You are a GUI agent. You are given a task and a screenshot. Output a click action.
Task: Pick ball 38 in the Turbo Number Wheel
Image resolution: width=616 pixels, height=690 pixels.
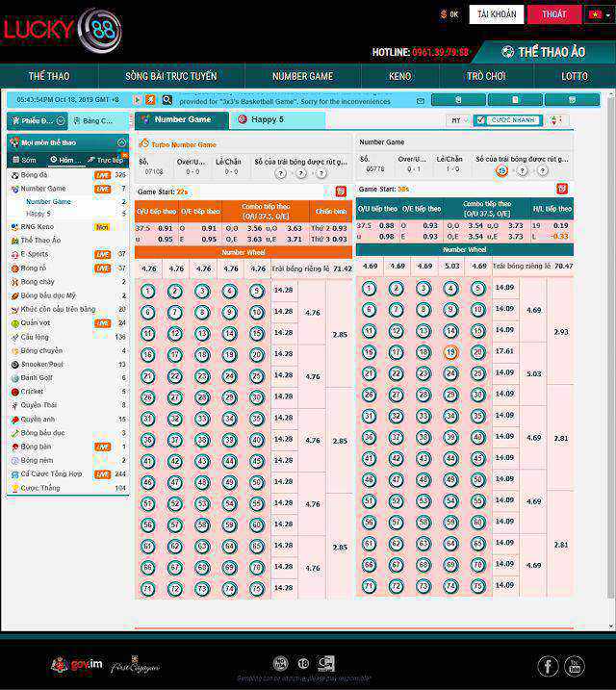[202, 440]
